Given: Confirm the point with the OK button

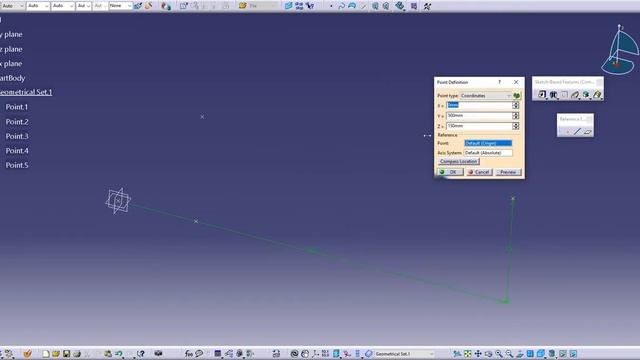Looking at the screenshot, I should pyautogui.click(x=450, y=172).
